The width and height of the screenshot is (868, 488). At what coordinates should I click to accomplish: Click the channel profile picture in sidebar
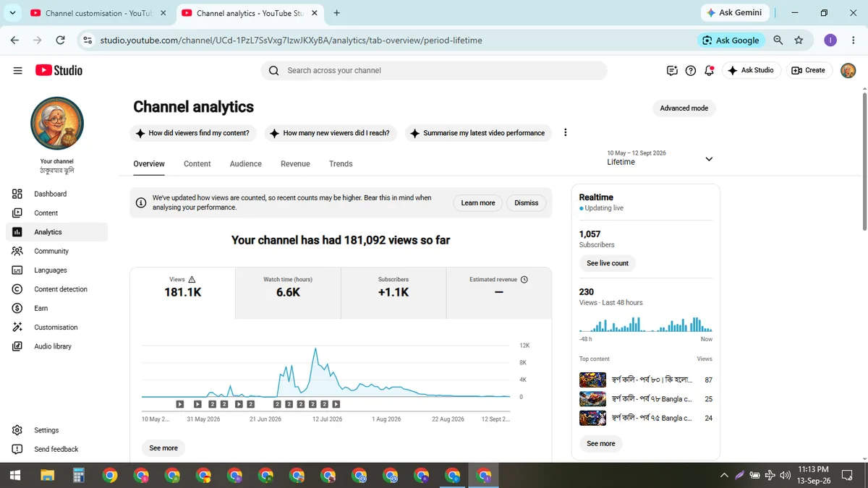coord(57,124)
